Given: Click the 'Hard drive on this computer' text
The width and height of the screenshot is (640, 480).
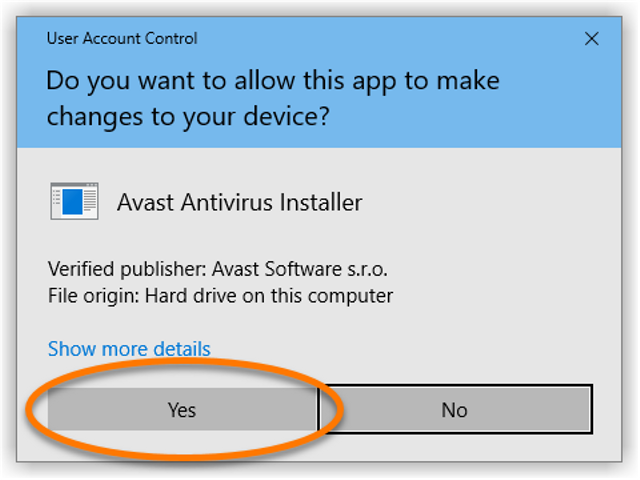Looking at the screenshot, I should click(269, 296).
